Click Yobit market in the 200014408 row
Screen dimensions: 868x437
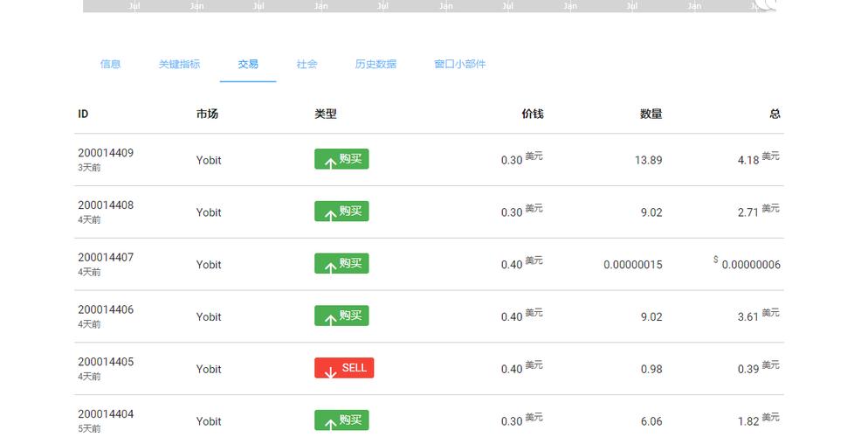(209, 212)
